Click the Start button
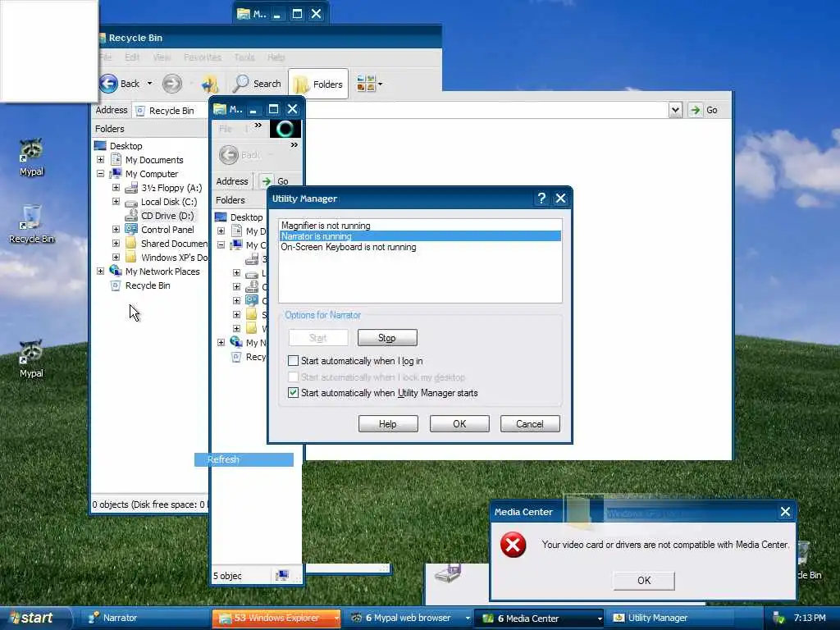 35,619
